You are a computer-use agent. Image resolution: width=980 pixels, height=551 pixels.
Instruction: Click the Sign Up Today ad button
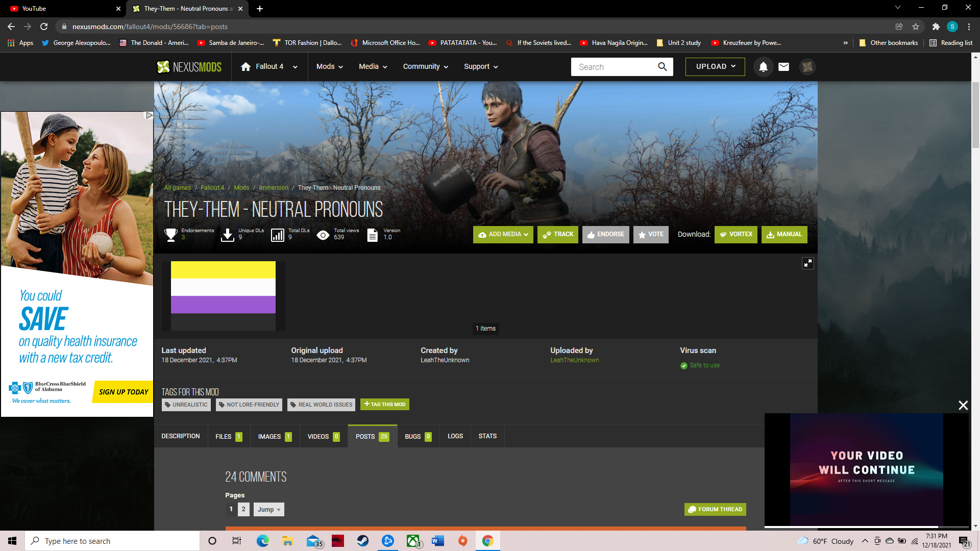[x=123, y=392]
